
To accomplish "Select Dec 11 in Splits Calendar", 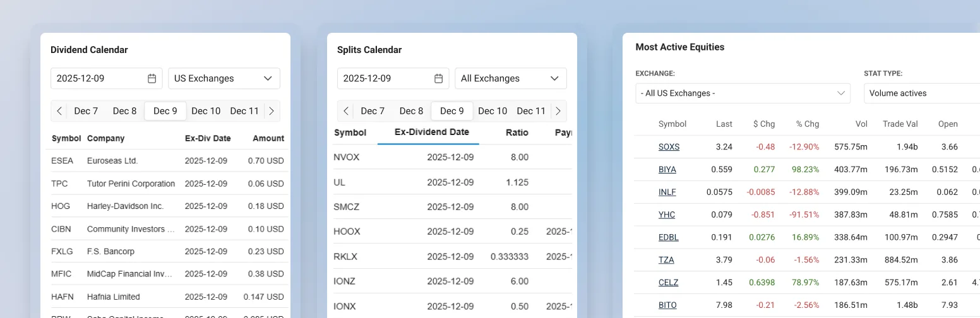I will 531,111.
